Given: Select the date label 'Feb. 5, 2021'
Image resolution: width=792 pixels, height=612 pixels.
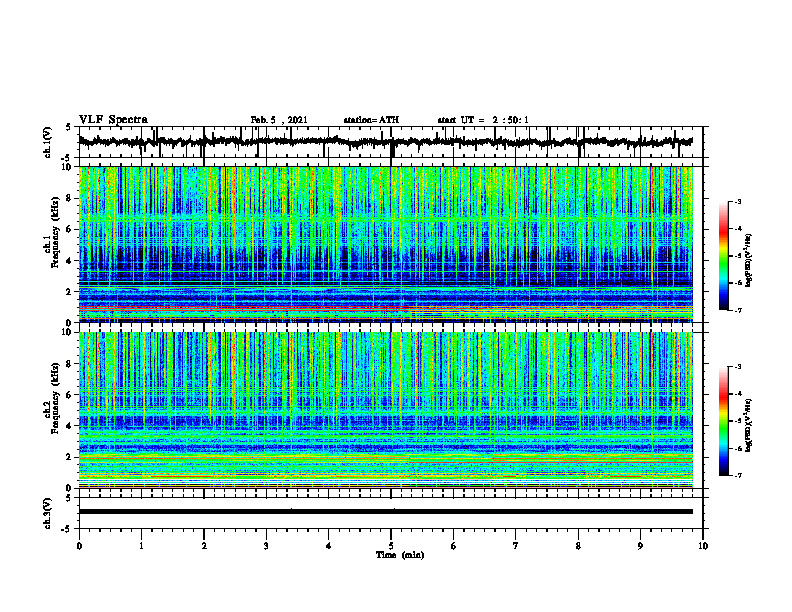Looking at the screenshot, I should point(279,120).
